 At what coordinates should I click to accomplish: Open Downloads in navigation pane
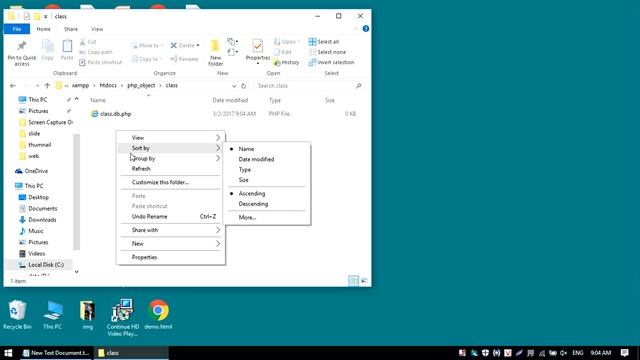pyautogui.click(x=38, y=220)
